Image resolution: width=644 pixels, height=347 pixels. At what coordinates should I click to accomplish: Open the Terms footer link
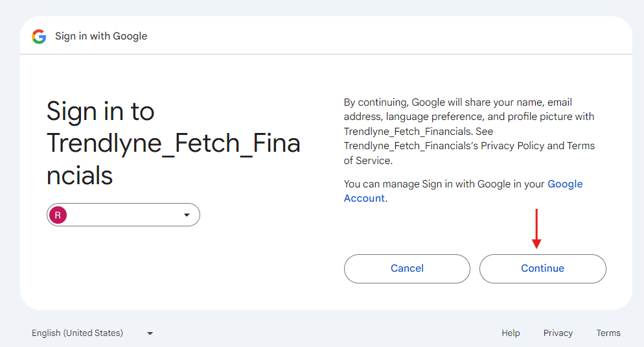click(608, 333)
